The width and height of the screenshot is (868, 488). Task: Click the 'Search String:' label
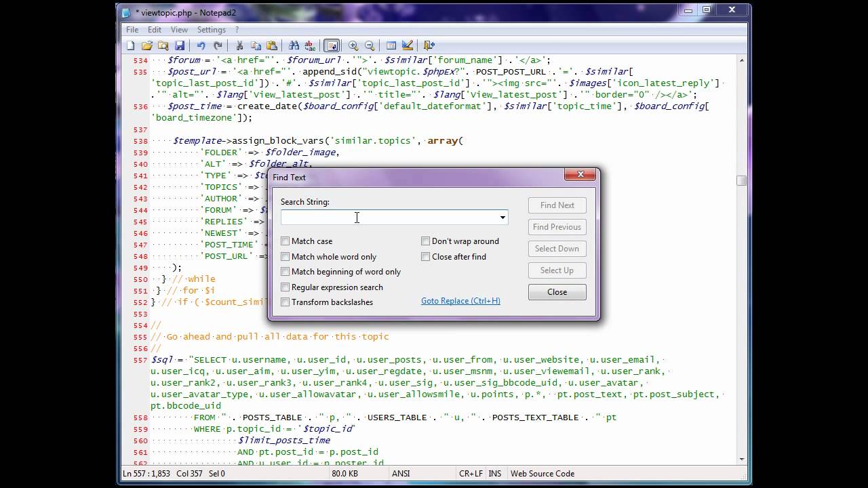coord(305,202)
